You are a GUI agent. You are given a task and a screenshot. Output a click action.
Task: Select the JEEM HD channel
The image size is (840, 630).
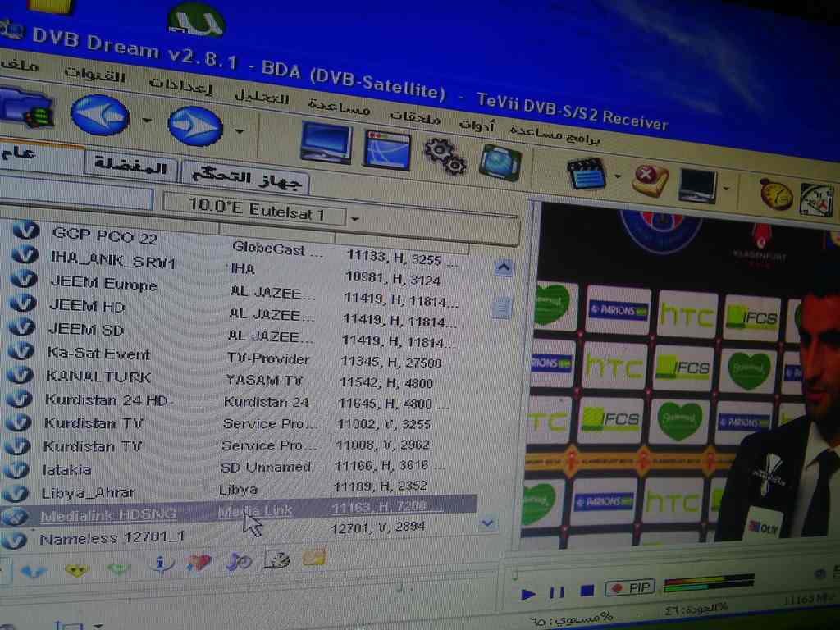click(87, 306)
